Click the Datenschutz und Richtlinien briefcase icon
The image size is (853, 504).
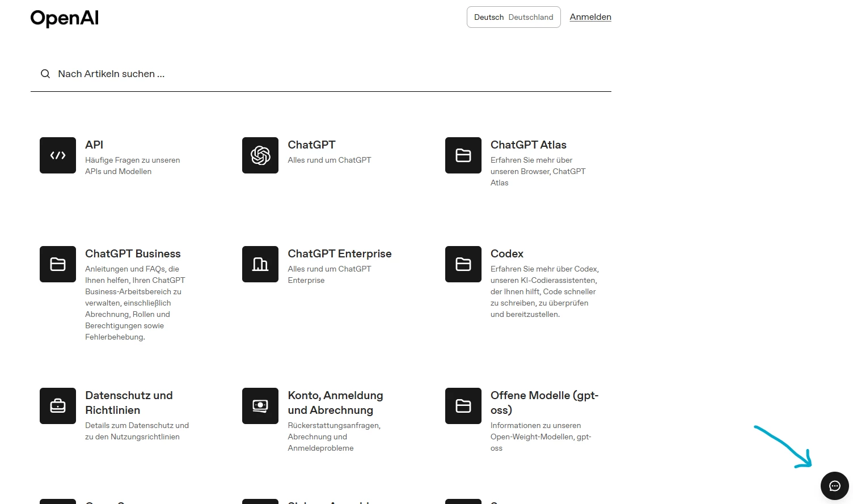(x=58, y=406)
